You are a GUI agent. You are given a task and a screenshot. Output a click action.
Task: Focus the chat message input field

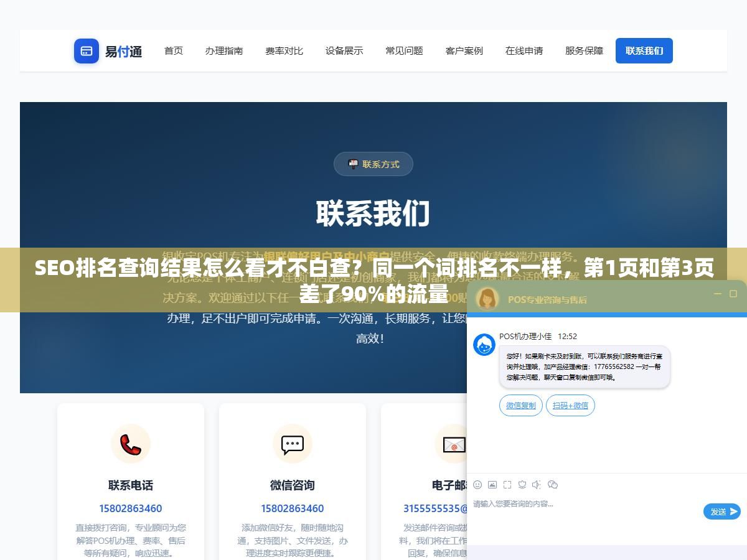[585, 511]
